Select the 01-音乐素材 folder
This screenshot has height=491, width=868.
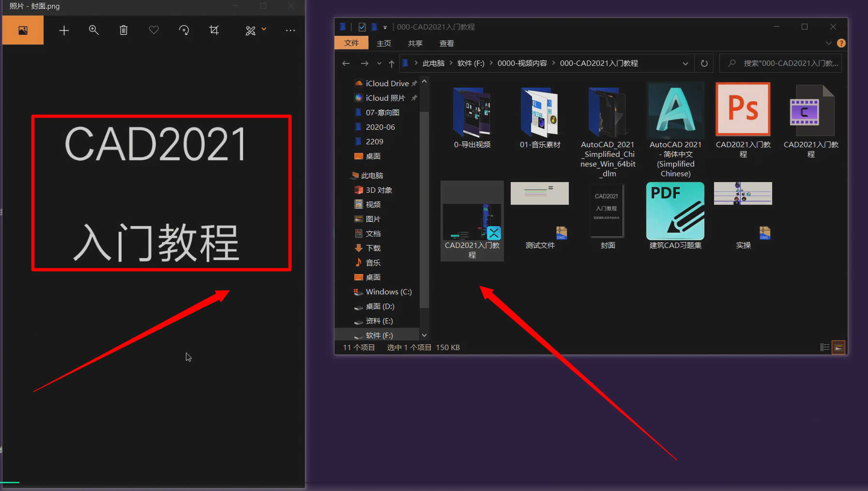point(540,117)
